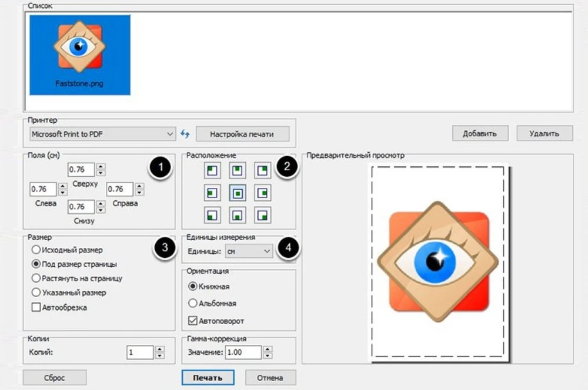Choose the Исходный размер radio button
The width and height of the screenshot is (588, 390).
point(36,250)
